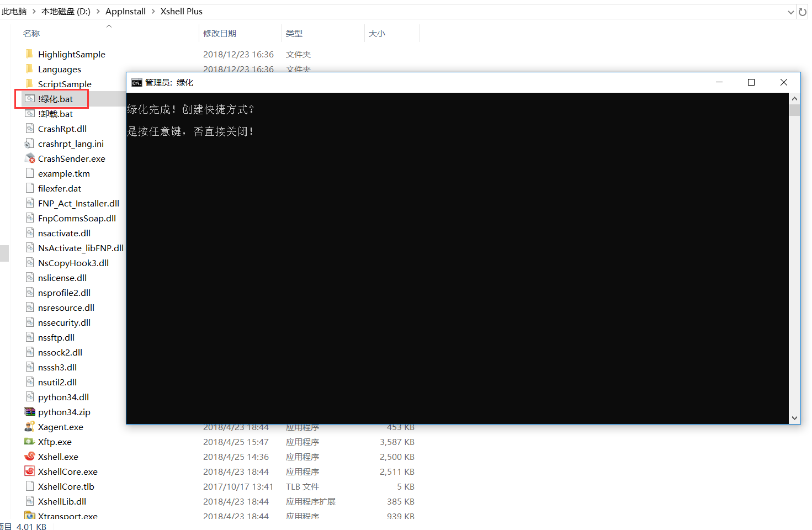Click 此电脑 in the breadcrumb path
The width and height of the screenshot is (812, 530).
(x=14, y=11)
